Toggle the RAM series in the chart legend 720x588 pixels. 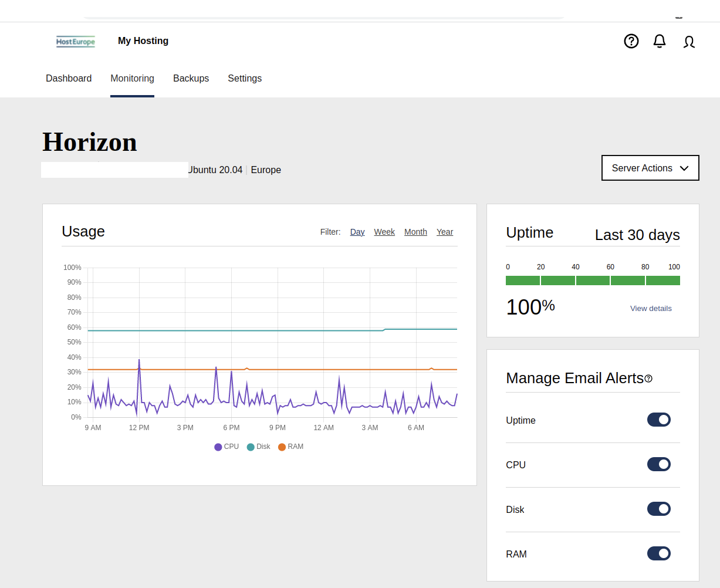pos(290,447)
